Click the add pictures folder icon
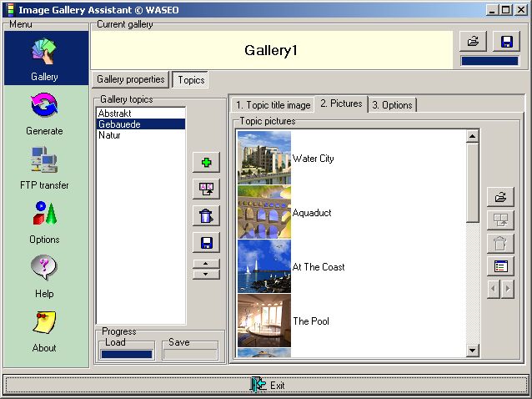This screenshot has width=532, height=399. [500, 197]
